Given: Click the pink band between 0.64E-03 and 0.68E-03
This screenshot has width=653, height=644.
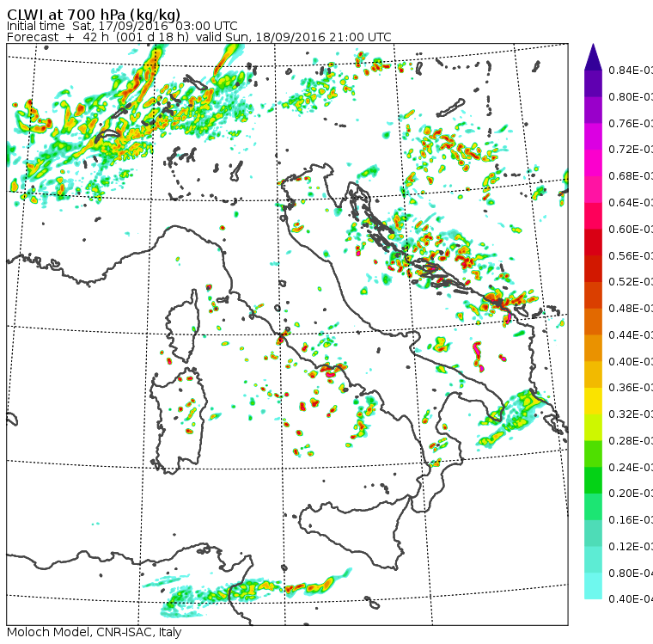Looking at the screenshot, I should tap(594, 189).
